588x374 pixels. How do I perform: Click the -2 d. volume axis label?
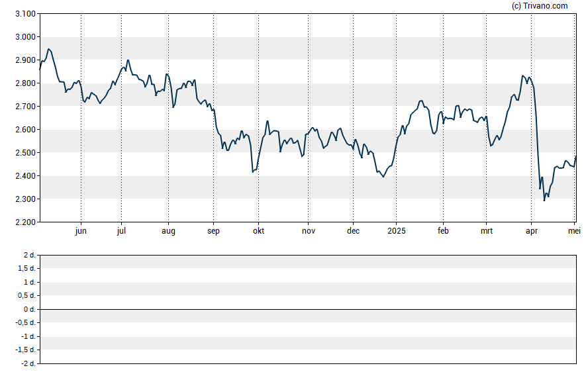(x=28, y=363)
